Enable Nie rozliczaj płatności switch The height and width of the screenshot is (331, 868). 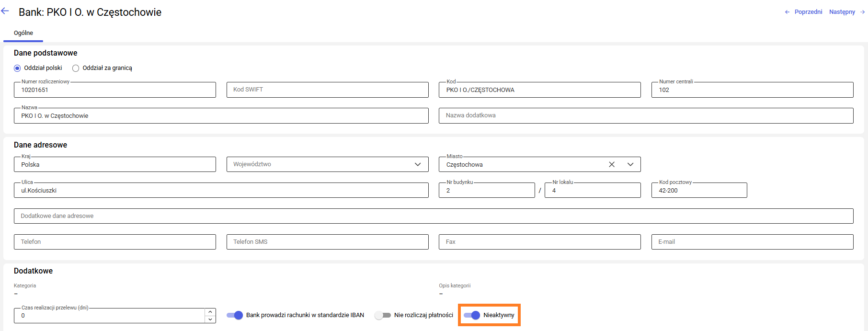(383, 315)
